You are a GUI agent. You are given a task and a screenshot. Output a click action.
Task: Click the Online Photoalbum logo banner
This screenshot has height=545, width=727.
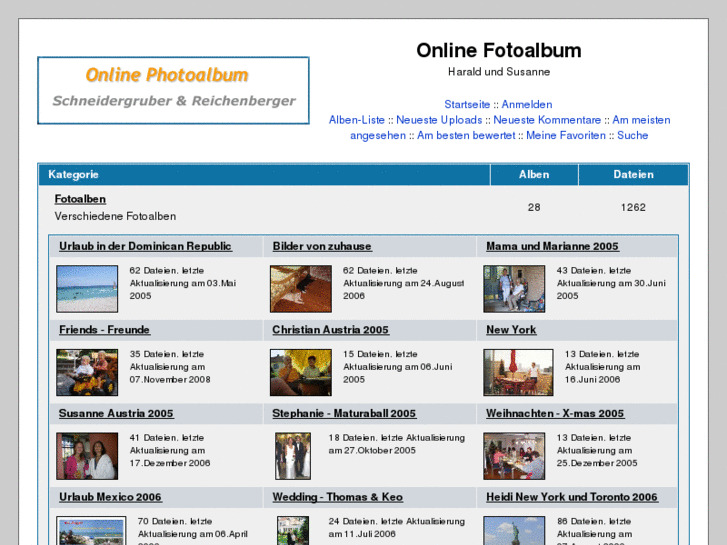click(x=173, y=90)
